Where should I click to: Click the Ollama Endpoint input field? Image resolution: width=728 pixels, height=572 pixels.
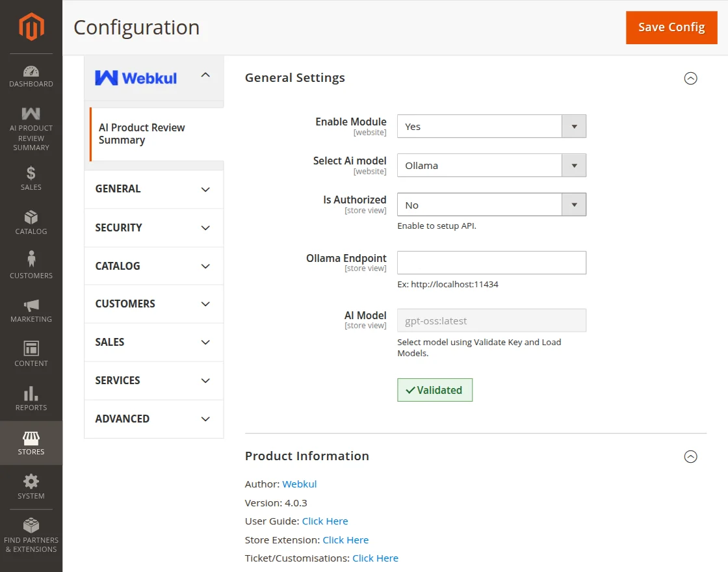pos(491,263)
